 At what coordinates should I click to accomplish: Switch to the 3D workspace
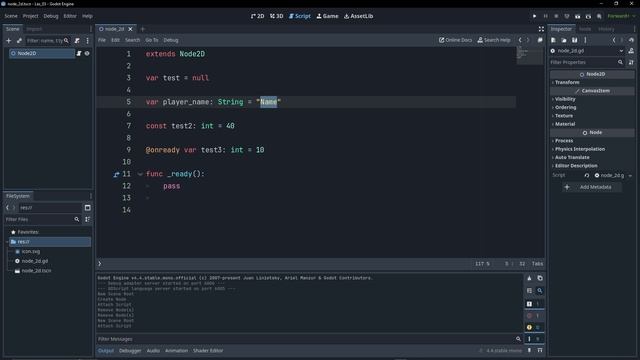276,16
